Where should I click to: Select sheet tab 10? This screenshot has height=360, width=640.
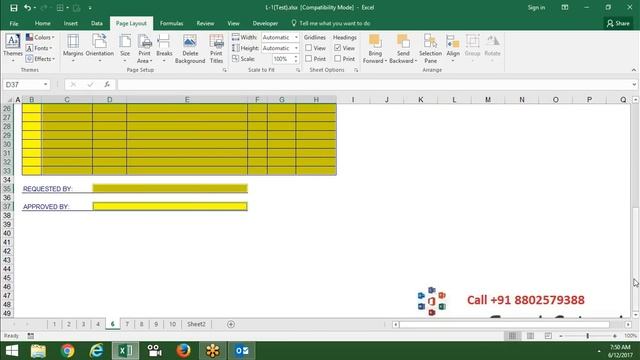(x=172, y=324)
